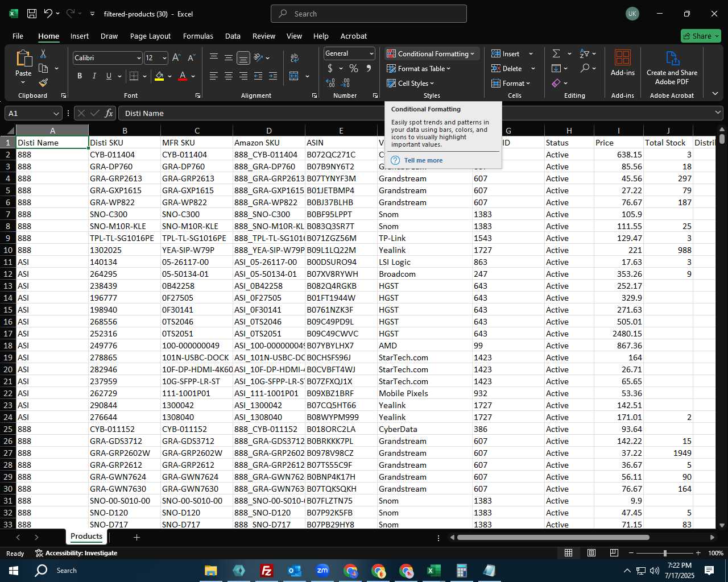Click the Search box in title bar
The width and height of the screenshot is (728, 582).
(x=369, y=14)
